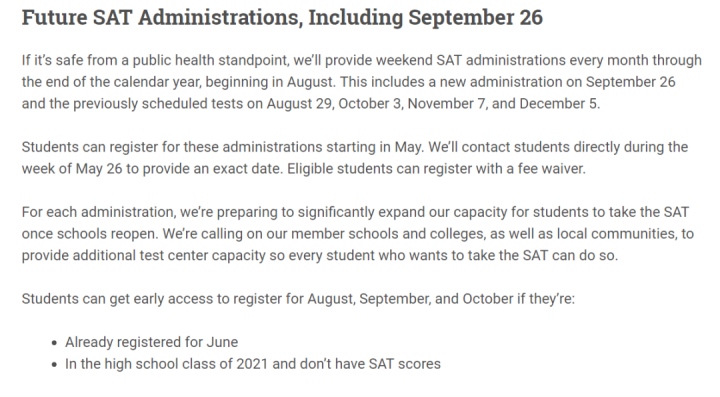Screen dimensions: 720x397
Task: Click the text 'November 7' in the dates list
Action: click(446, 103)
